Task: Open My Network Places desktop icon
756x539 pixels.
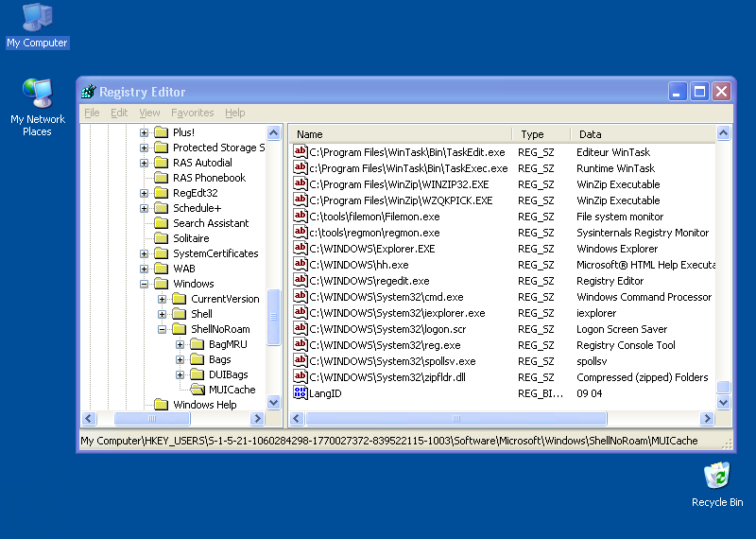Action: (37, 107)
